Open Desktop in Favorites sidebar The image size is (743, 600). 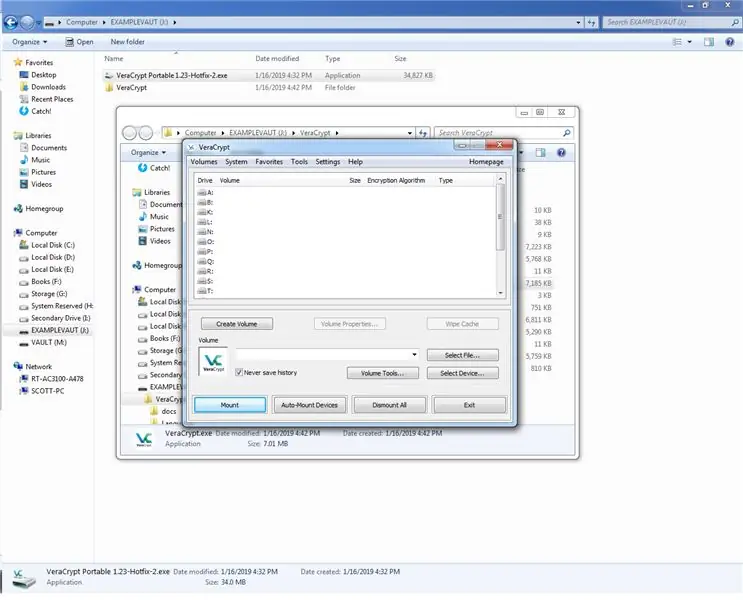click(44, 75)
